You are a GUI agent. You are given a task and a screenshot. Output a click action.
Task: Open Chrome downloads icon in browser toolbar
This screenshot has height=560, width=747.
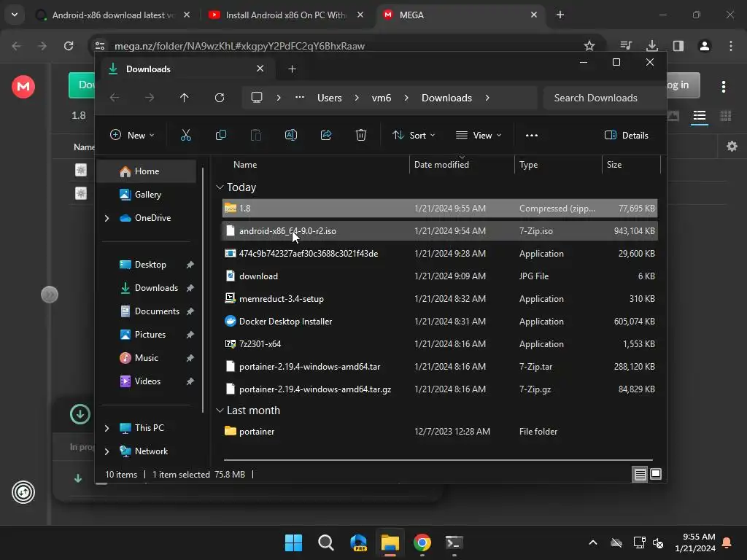tap(651, 46)
